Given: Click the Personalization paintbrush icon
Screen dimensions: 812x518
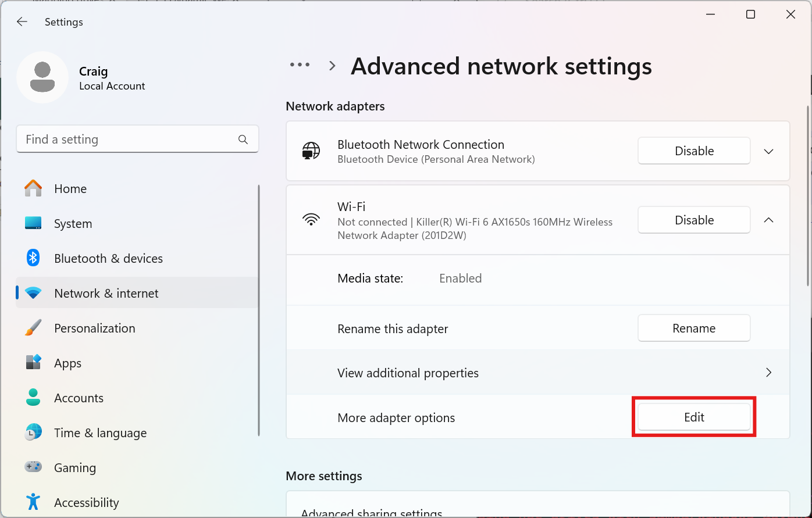Looking at the screenshot, I should click(x=33, y=328).
